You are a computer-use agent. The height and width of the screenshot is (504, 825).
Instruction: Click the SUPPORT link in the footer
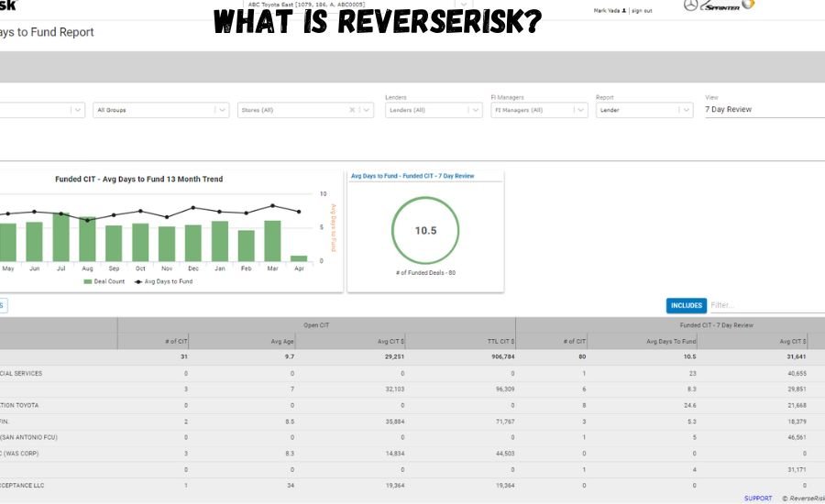[758, 499]
